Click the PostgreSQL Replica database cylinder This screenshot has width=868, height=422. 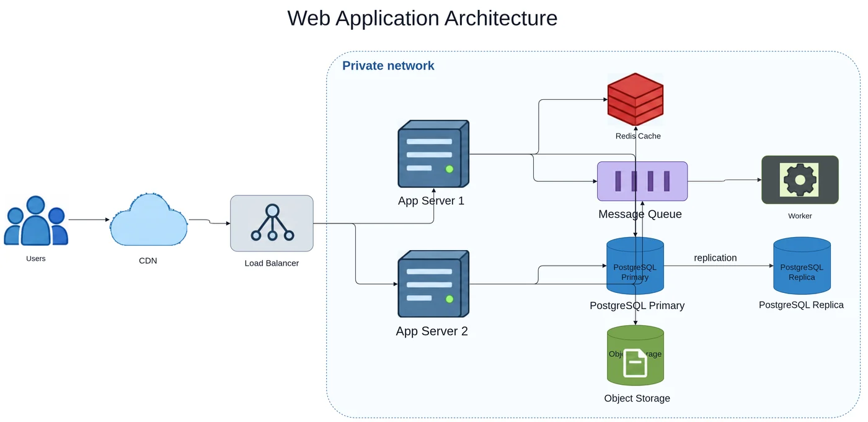click(802, 266)
